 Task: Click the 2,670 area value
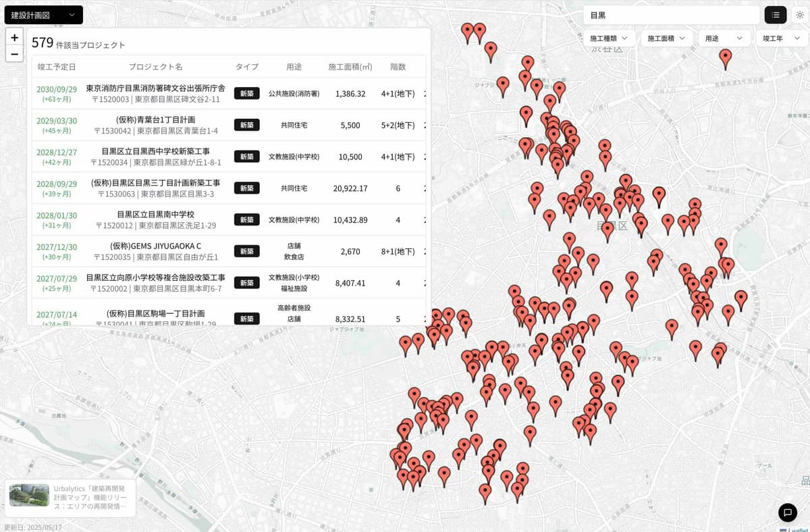(x=350, y=251)
